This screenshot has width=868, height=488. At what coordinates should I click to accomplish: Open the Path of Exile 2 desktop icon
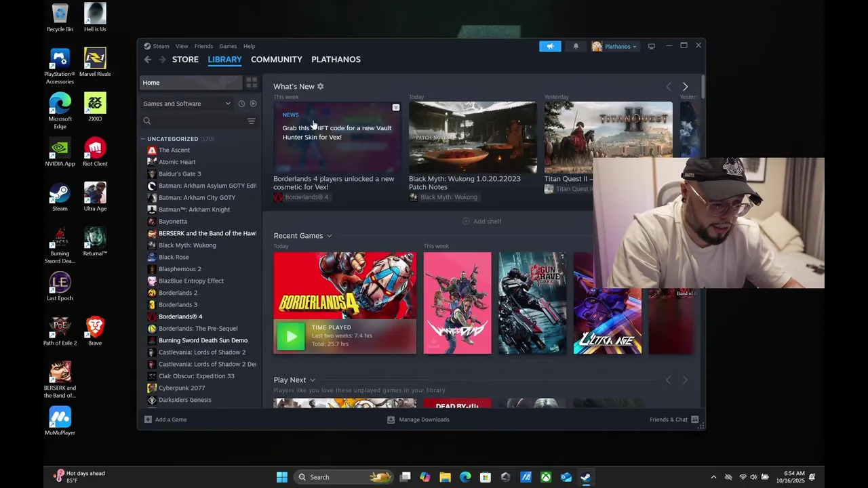coord(60,331)
